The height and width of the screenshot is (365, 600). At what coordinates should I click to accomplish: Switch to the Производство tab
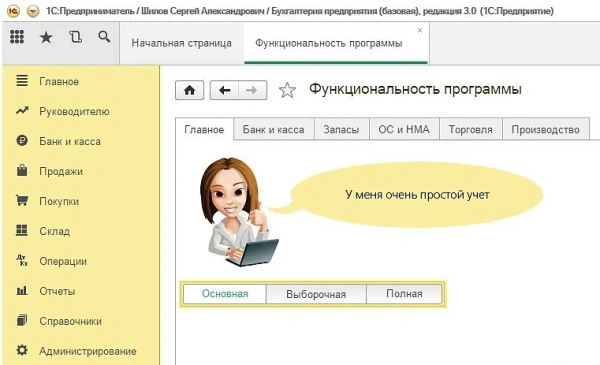546,130
